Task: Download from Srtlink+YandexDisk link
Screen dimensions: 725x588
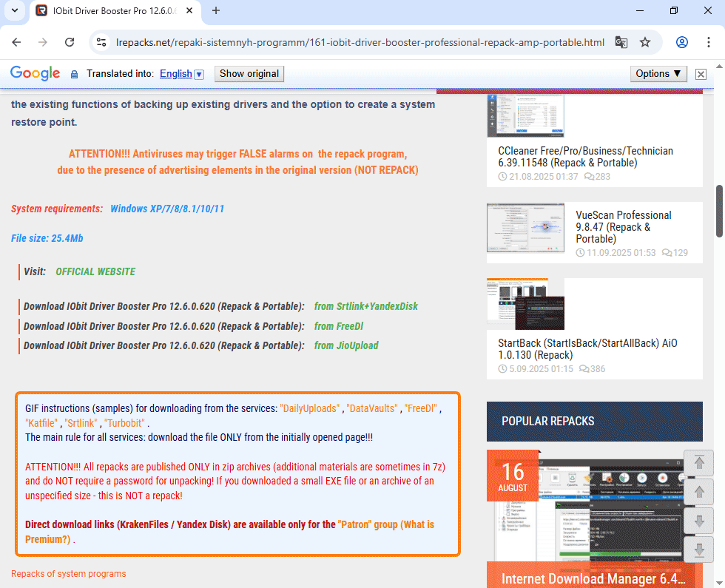Action: pos(365,306)
